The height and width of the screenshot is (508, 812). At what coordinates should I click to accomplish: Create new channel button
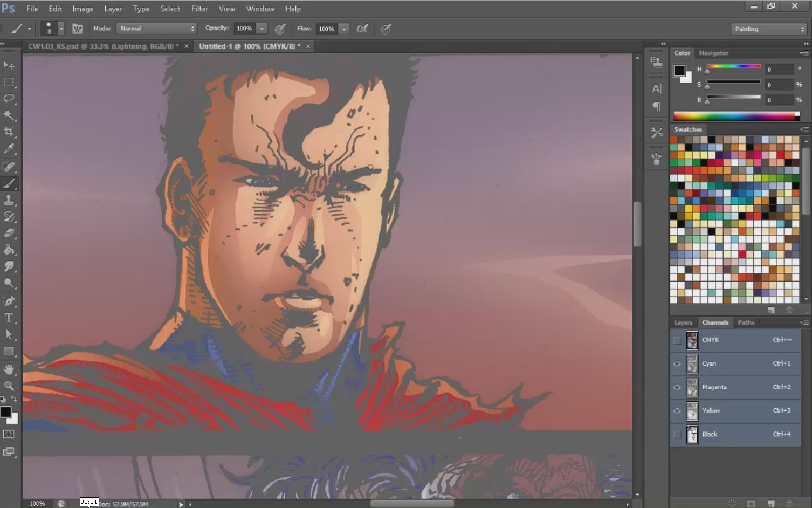(x=771, y=504)
